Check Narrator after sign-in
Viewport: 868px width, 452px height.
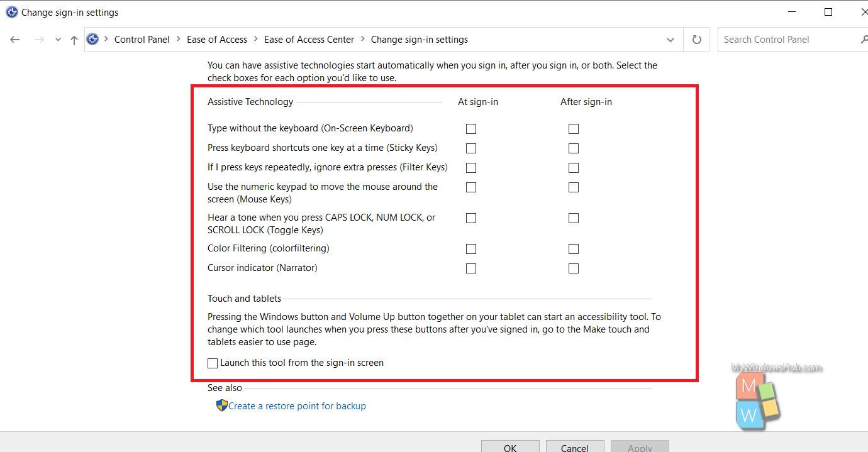(x=574, y=268)
